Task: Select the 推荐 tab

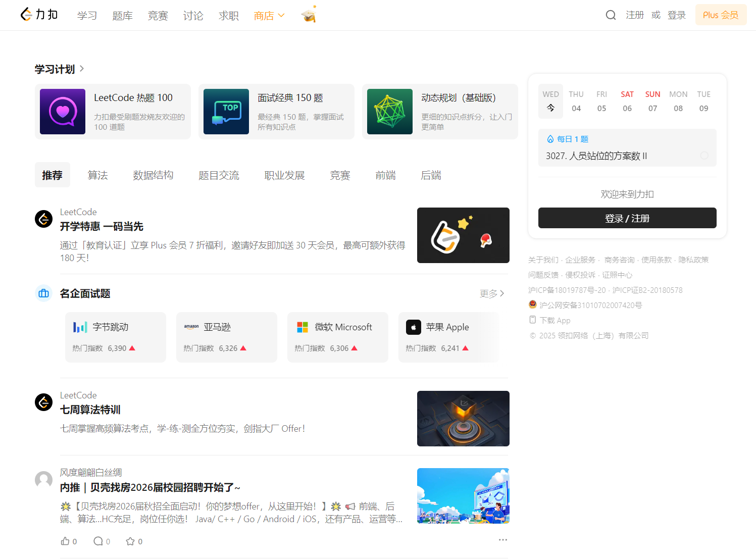Action: coord(53,175)
